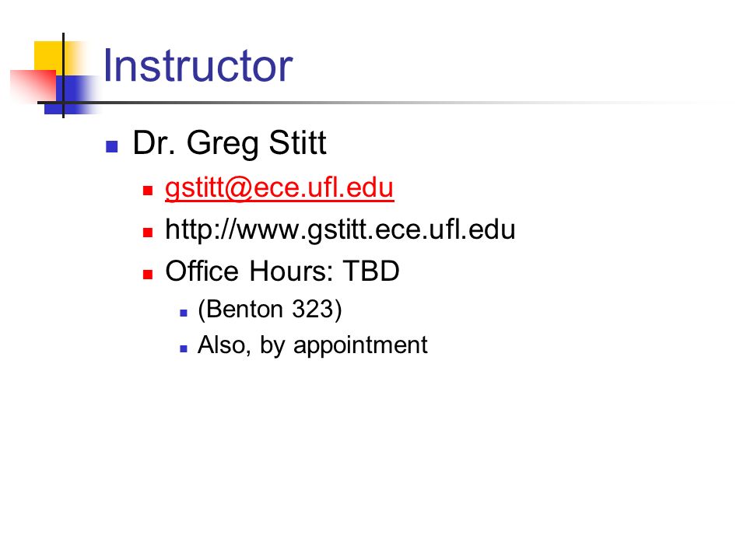Viewport: 747px width, 560px height.
Task: Click the http://www.gstitt.ece.ufl.edu web address
Action: (340, 230)
